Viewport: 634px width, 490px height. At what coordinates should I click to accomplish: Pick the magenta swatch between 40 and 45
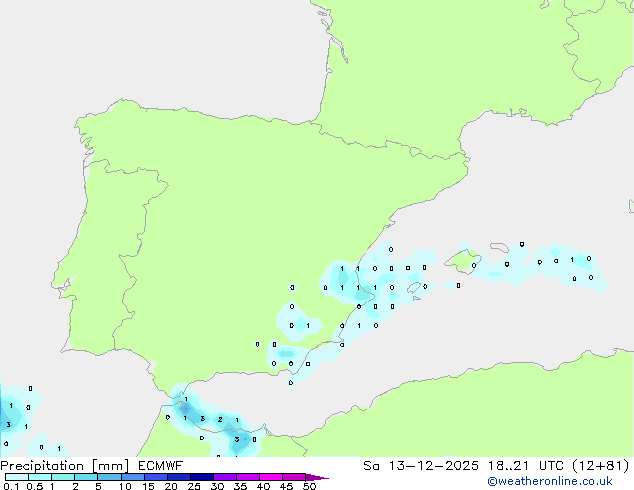(x=271, y=477)
